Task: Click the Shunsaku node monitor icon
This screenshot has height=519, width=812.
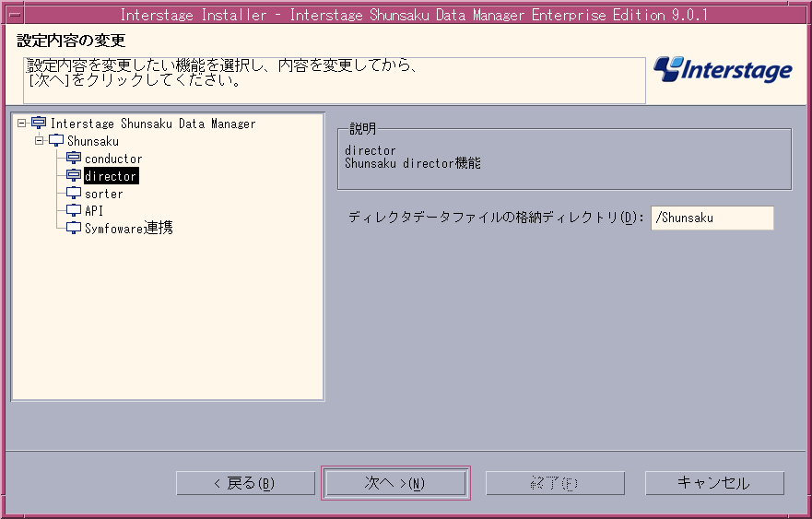Action: pyautogui.click(x=56, y=141)
